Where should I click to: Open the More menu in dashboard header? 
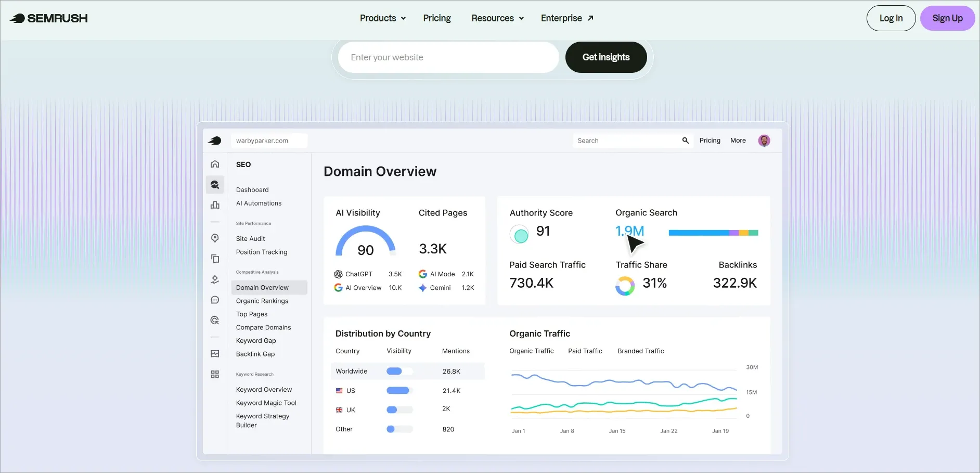click(738, 140)
